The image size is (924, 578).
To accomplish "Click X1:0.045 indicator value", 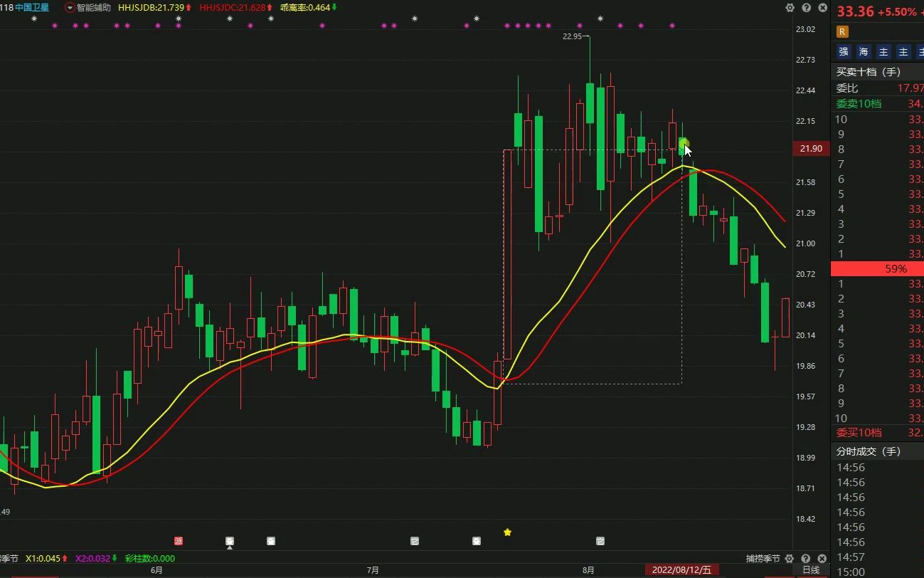I will click(43, 559).
